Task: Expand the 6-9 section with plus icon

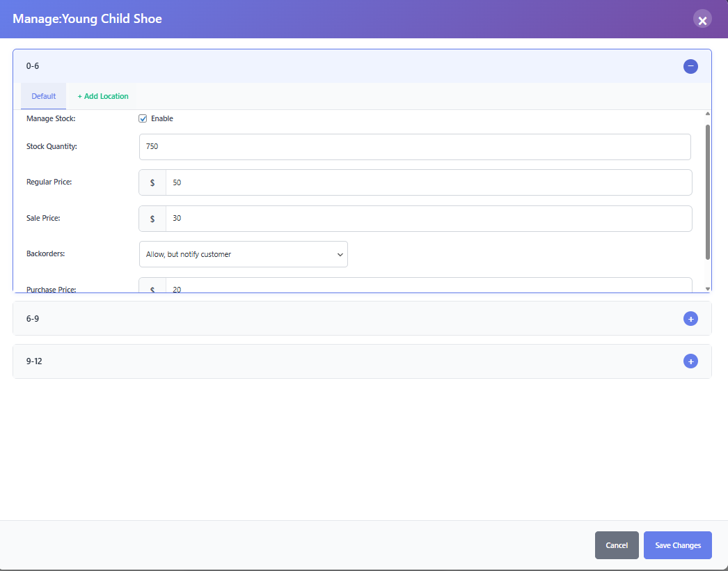Action: click(x=690, y=318)
